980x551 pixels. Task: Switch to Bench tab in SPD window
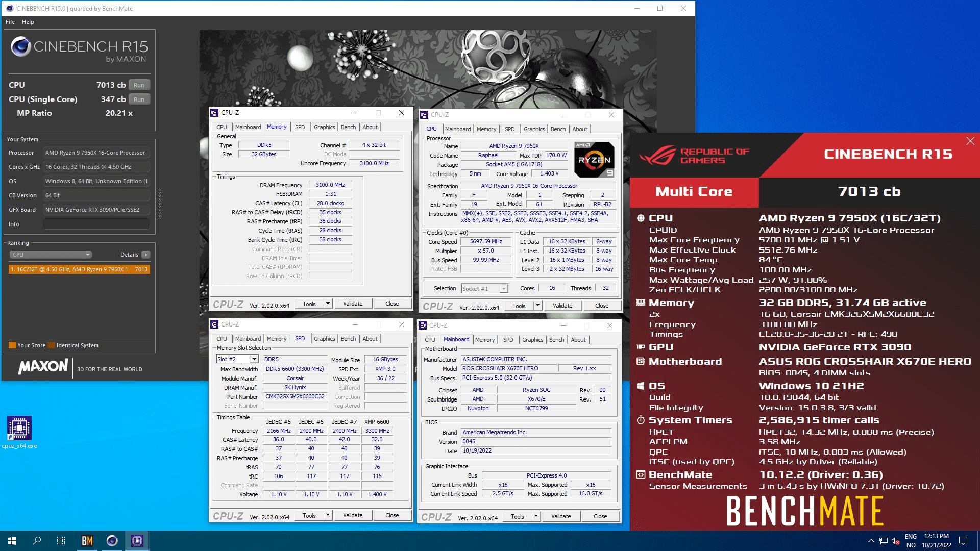click(348, 339)
